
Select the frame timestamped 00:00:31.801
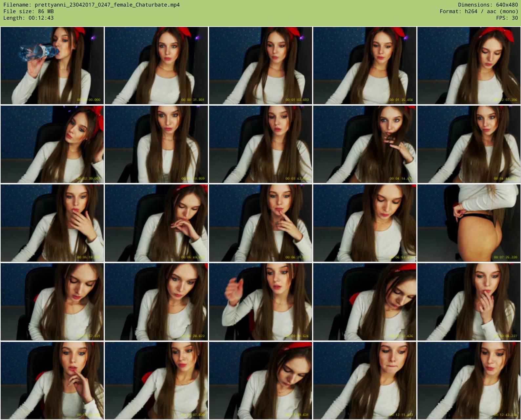(x=156, y=66)
